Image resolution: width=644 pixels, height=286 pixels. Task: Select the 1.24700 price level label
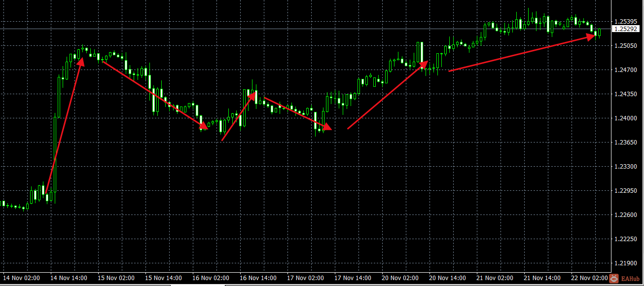(625, 70)
